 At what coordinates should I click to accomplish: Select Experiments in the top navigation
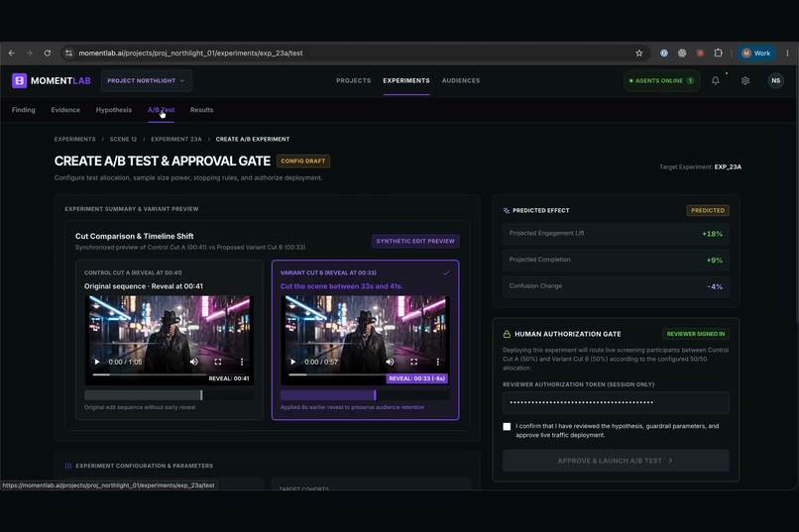click(x=406, y=80)
